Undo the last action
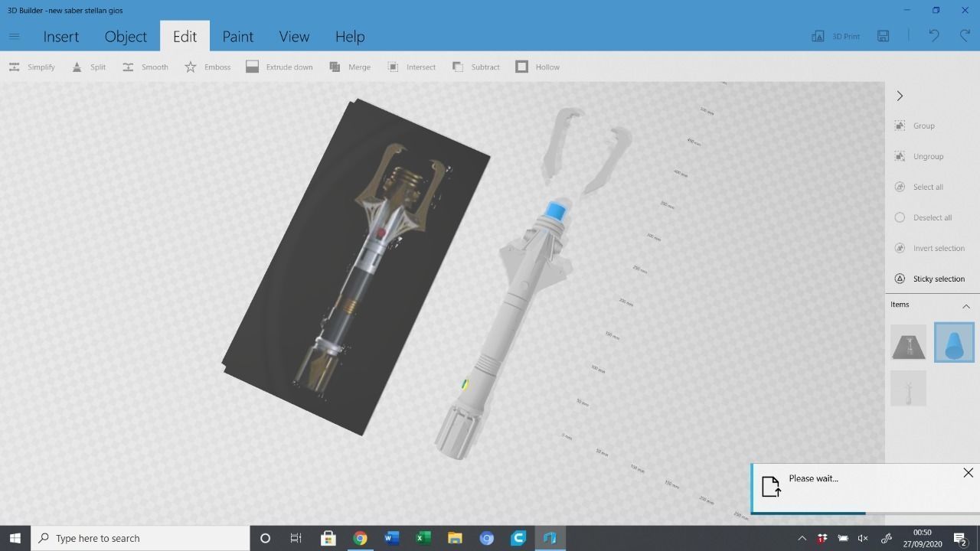This screenshot has width=980, height=551. coord(933,36)
